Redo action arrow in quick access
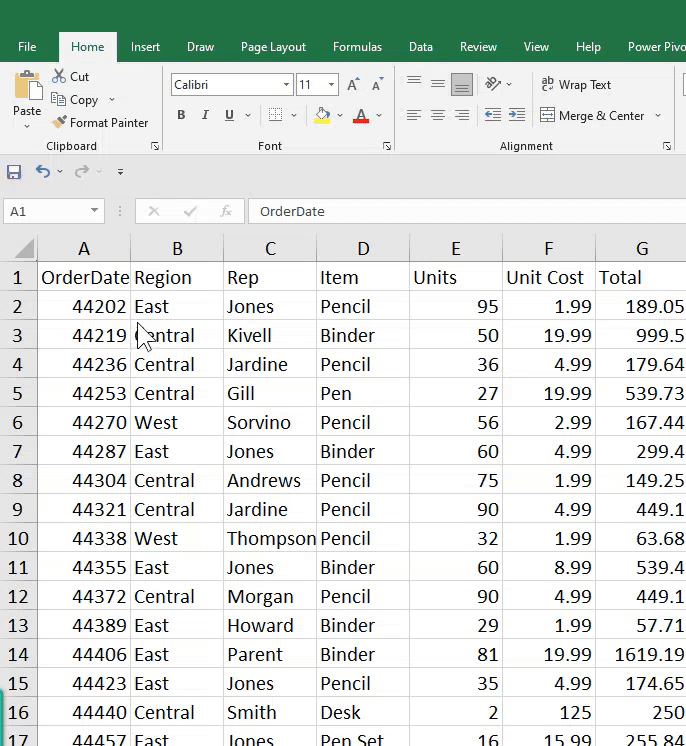 pyautogui.click(x=82, y=171)
